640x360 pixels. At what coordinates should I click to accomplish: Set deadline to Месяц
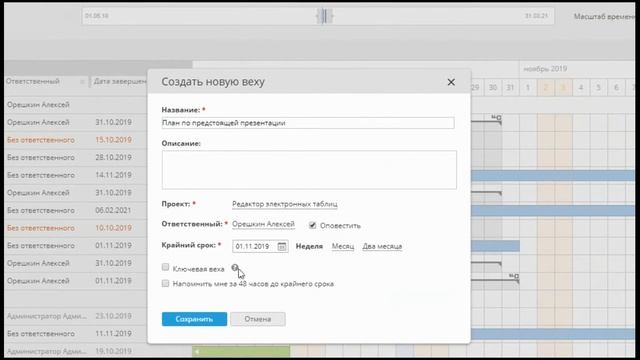343,246
